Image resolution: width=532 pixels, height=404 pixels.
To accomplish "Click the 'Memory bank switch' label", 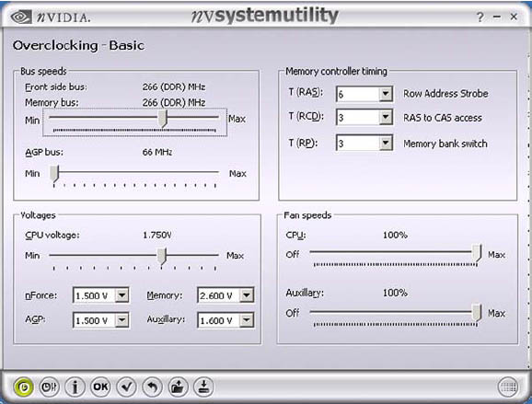I will click(x=445, y=144).
